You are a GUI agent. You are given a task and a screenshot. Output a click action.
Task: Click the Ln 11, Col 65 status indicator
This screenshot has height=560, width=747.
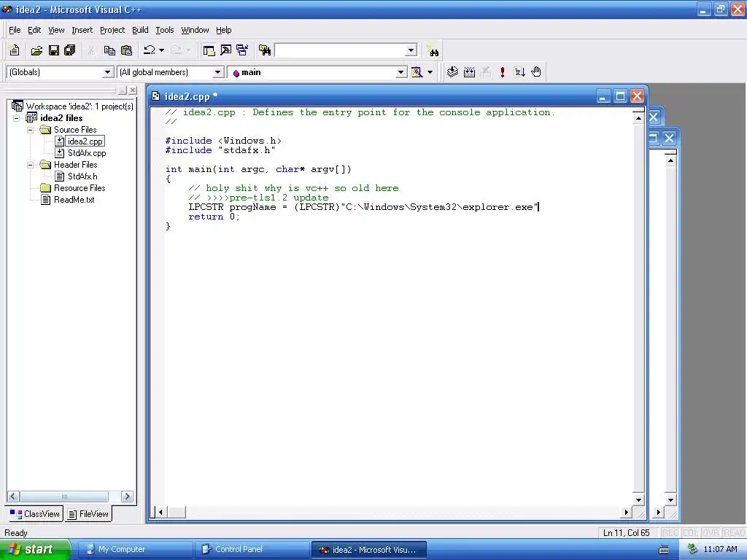click(626, 533)
